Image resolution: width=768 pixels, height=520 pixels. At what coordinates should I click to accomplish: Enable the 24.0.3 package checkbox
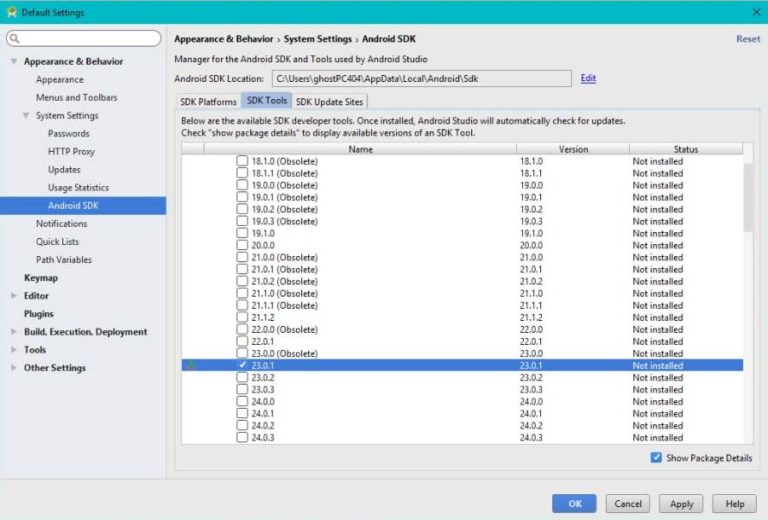[x=242, y=438]
